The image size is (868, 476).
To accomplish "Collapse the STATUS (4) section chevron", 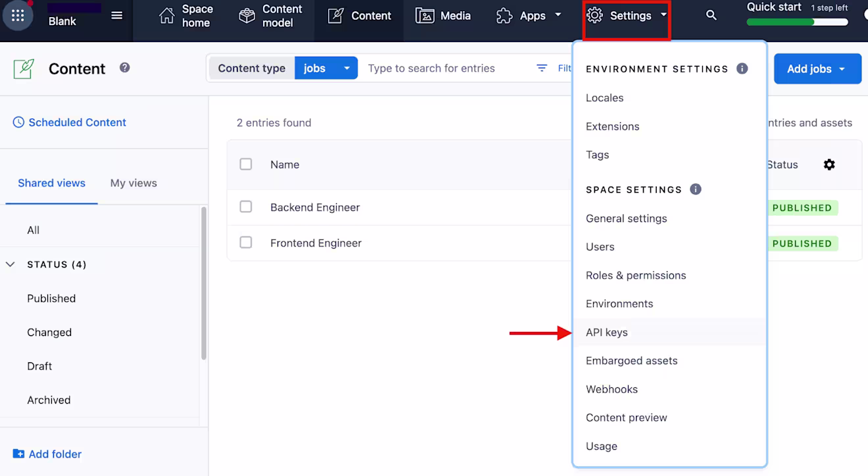I will 11,264.
